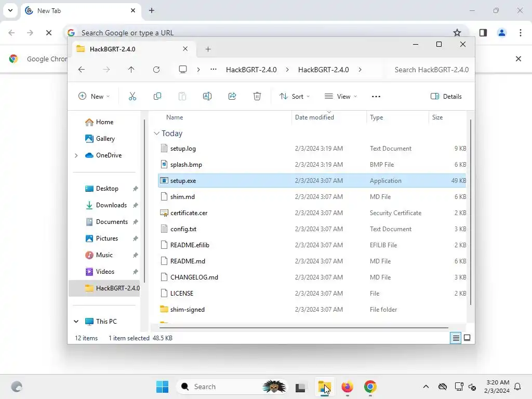Click the Copy icon in the toolbar
This screenshot has height=399, width=532.
click(x=157, y=96)
